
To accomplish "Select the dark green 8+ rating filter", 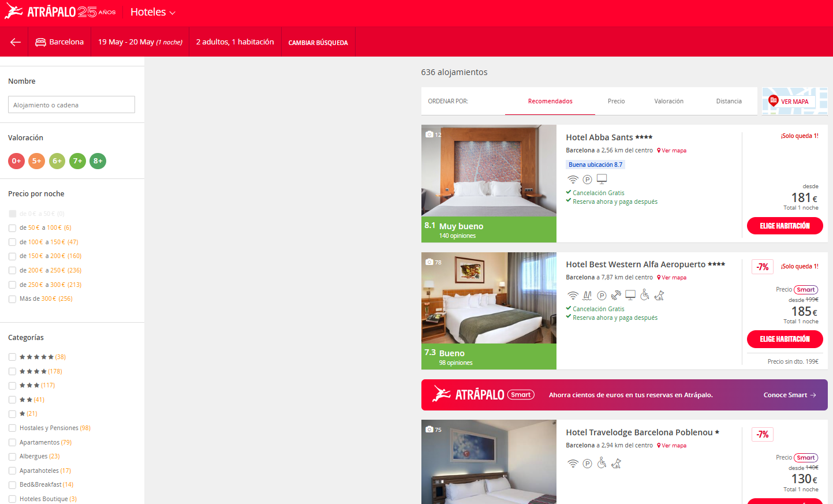I will [98, 161].
